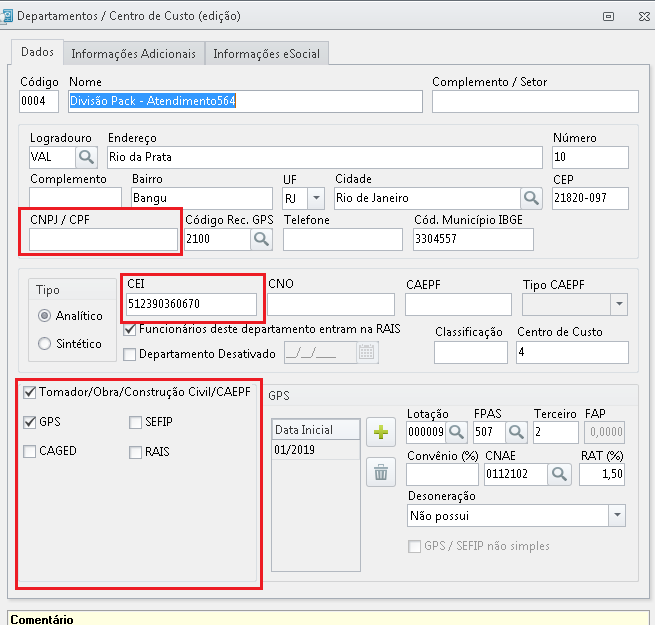Uncheck Funcionários deste departamento entram na RAIS
This screenshot has width=655, height=625.
click(129, 330)
